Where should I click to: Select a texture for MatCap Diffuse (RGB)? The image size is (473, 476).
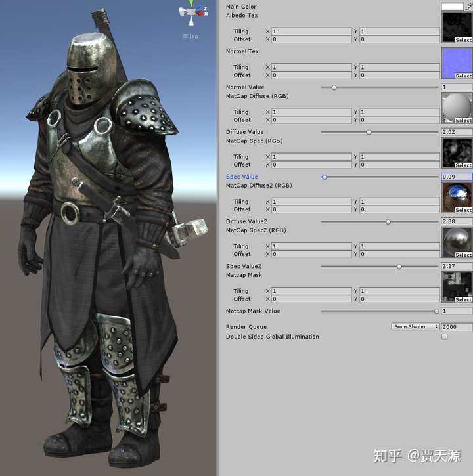click(463, 121)
